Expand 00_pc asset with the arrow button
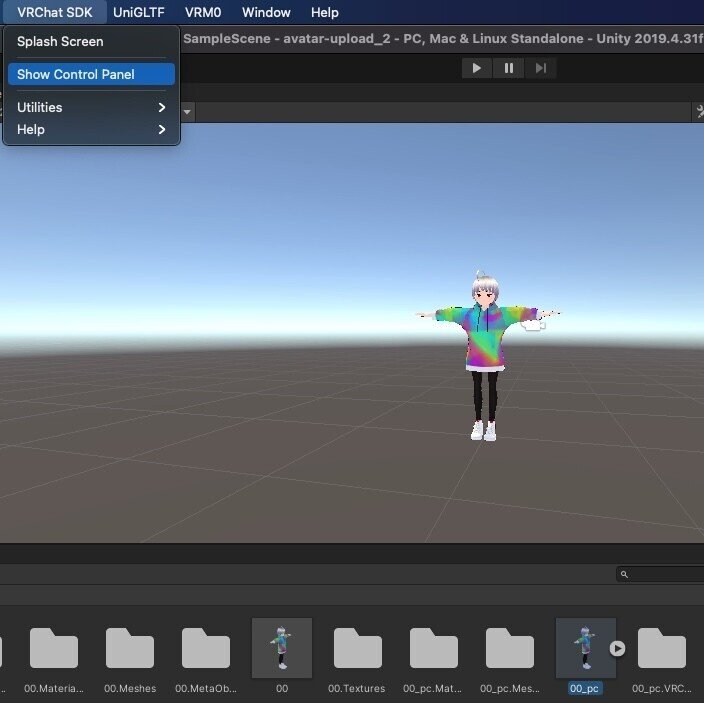Screen dimensions: 704x703 point(617,648)
